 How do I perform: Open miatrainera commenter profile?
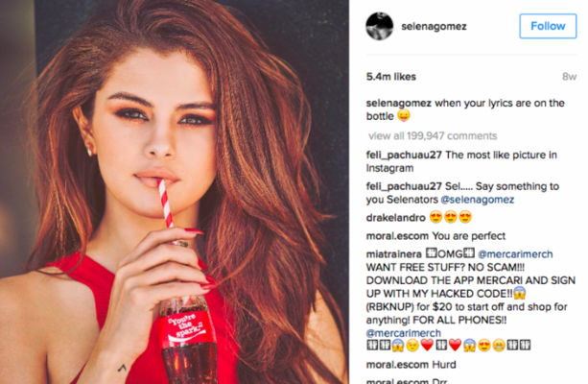pyautogui.click(x=393, y=254)
